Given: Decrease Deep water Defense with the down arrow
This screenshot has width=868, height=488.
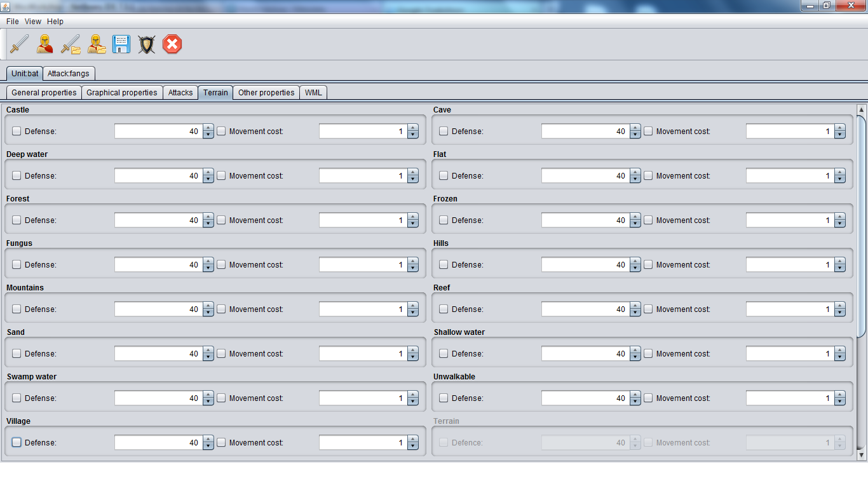Looking at the screenshot, I should 208,180.
